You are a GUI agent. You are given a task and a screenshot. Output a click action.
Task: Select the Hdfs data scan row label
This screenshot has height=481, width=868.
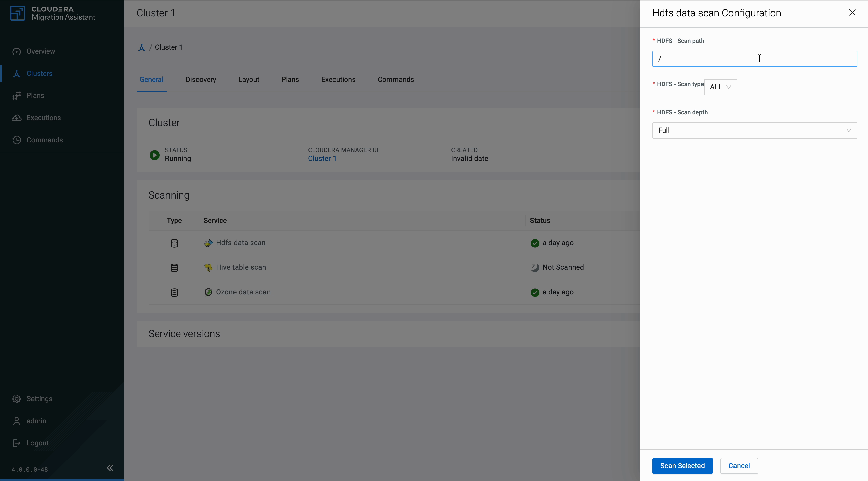point(241,243)
